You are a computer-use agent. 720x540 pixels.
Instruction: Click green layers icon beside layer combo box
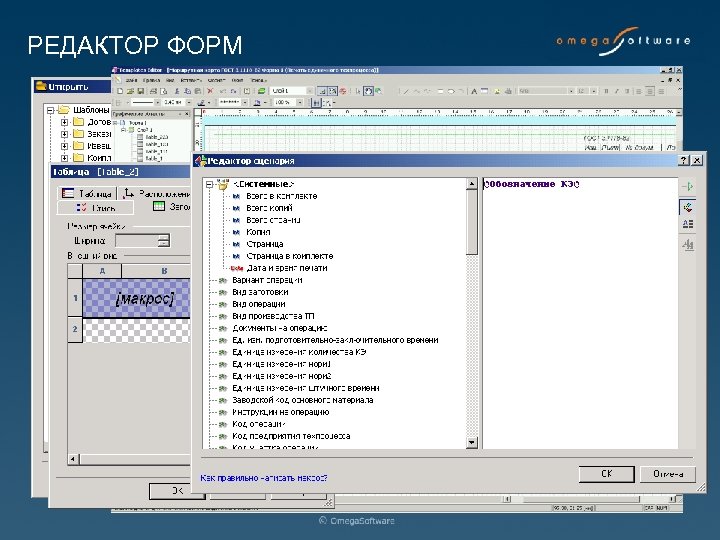(261, 91)
